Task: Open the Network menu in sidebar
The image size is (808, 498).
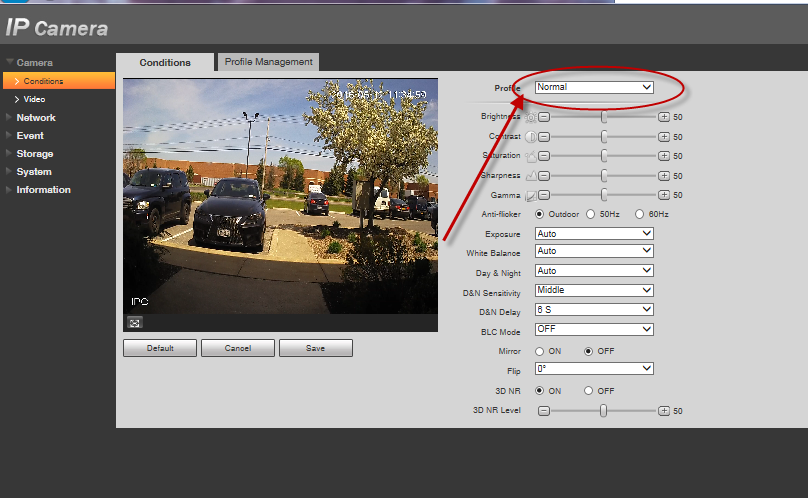Action: point(36,118)
